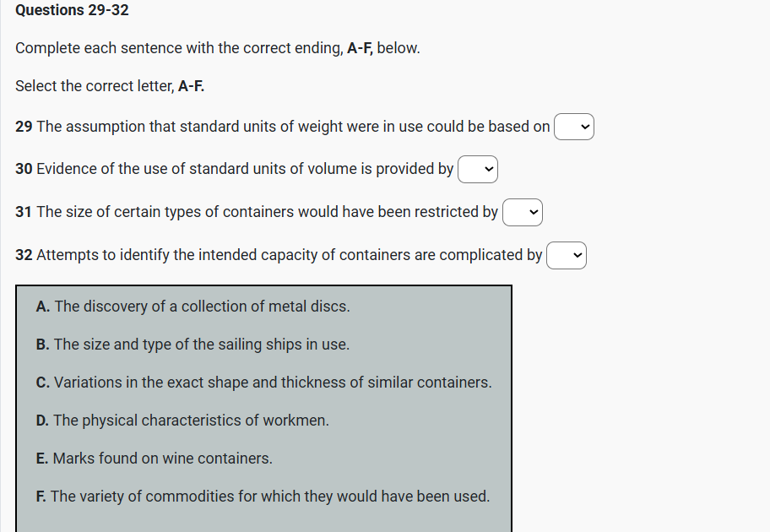
Task: Open the answer dropdown for question 29
Action: 574,128
